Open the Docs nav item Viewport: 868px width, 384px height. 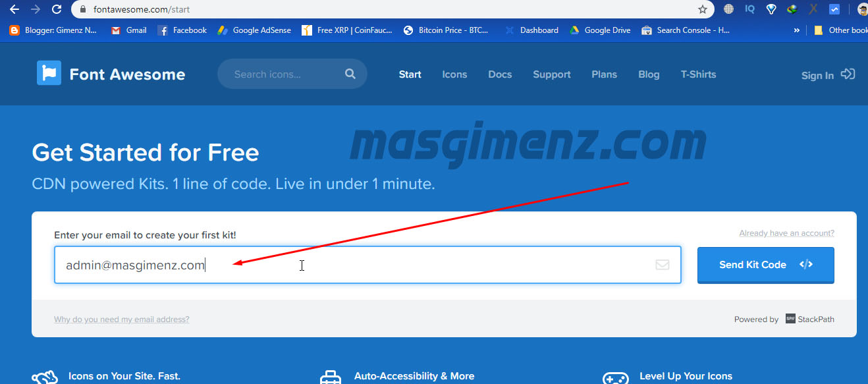tap(500, 74)
